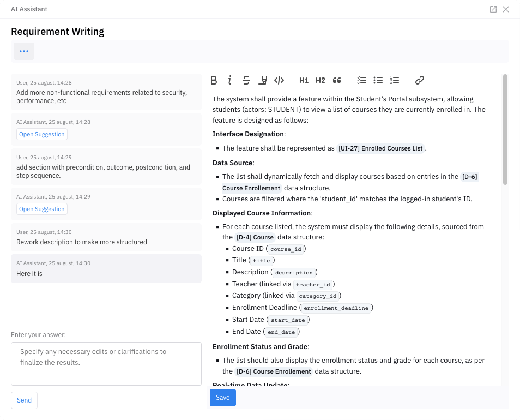Open Suggestion from 14:28 AI reply
This screenshot has width=520, height=420.
pos(42,134)
